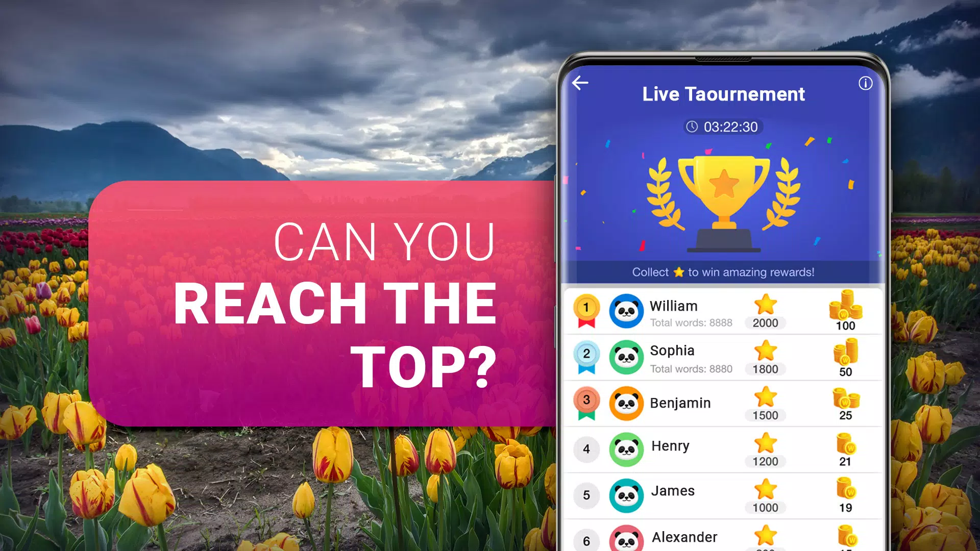Click the back arrow navigation button

click(581, 83)
